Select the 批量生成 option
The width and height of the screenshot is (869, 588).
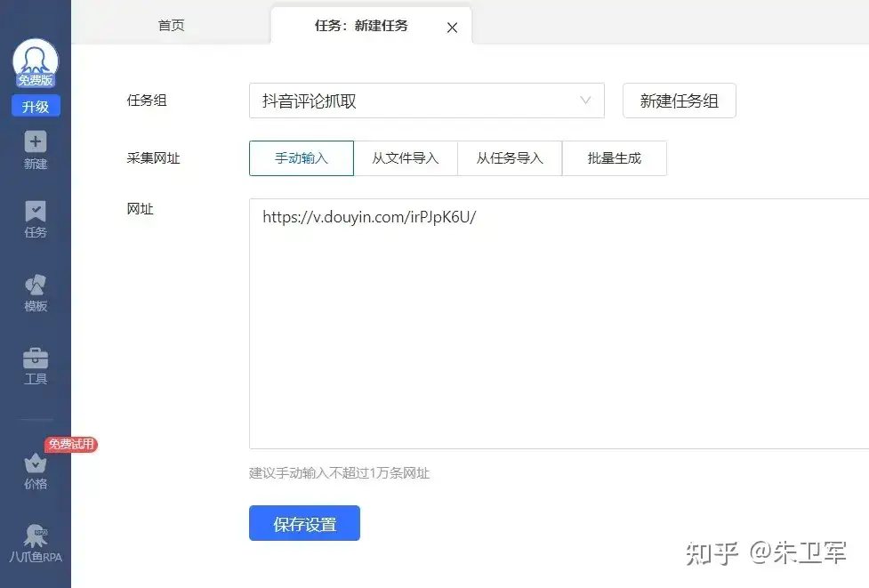[x=614, y=158]
